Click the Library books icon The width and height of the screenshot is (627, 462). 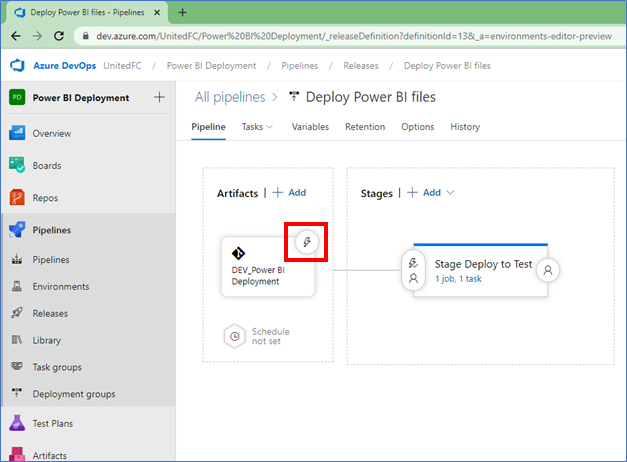(17, 340)
